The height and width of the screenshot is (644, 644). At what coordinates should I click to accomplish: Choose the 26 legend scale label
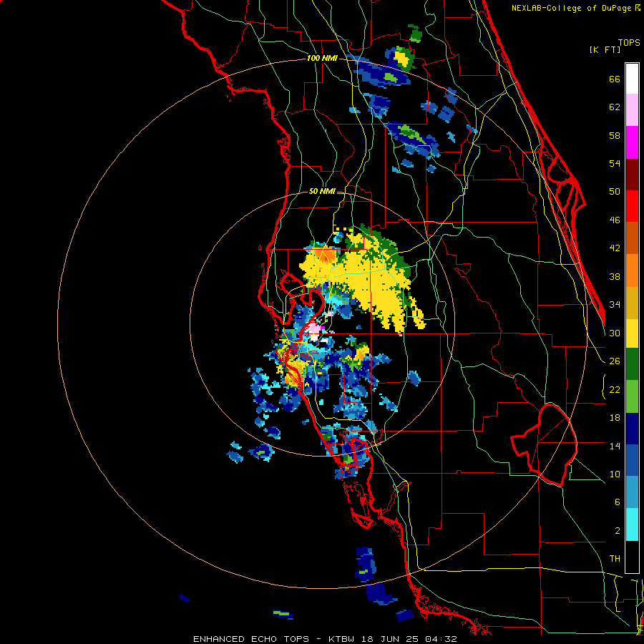[615, 361]
